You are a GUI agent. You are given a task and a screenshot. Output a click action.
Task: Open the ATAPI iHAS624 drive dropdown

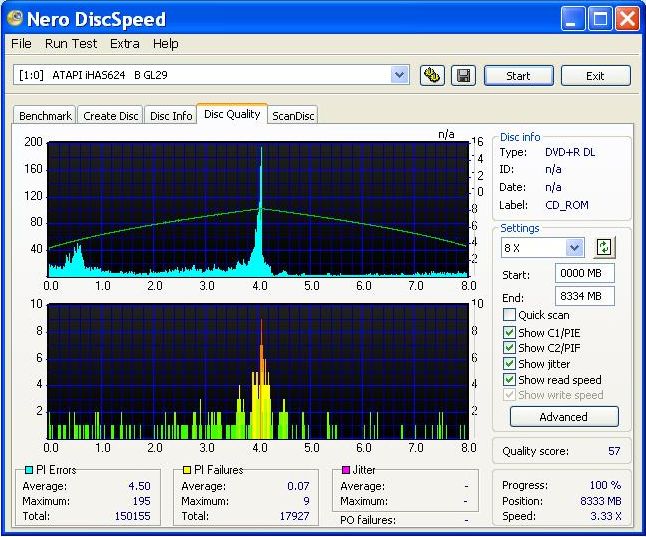point(400,75)
